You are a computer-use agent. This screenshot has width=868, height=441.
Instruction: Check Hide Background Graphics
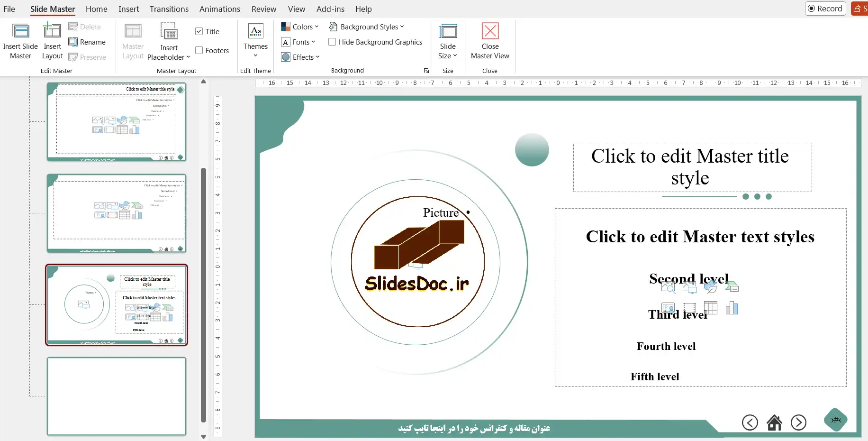pos(333,42)
